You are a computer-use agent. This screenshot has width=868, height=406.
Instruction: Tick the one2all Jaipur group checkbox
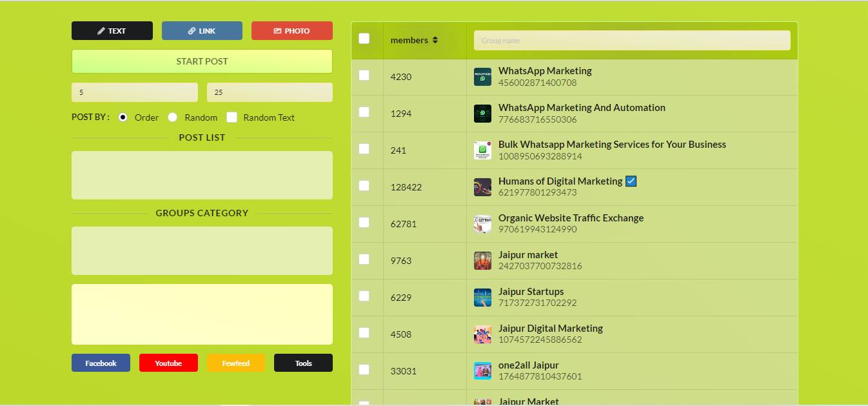[364, 369]
